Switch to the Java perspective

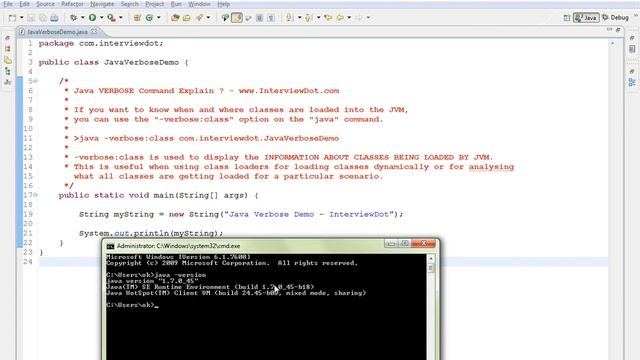pos(586,18)
